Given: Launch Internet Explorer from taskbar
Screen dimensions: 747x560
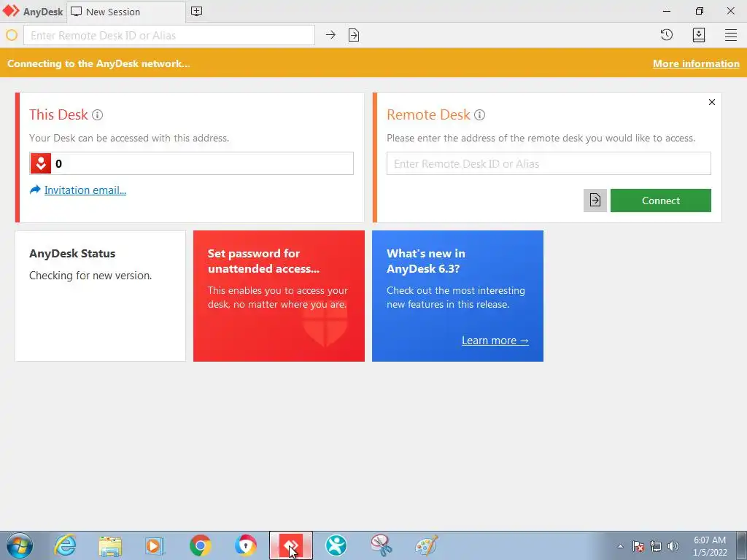Looking at the screenshot, I should tap(65, 545).
